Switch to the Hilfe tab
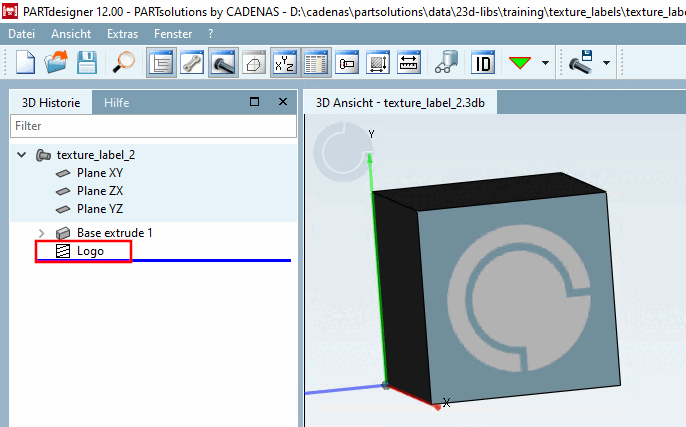The image size is (686, 427). 116,103
